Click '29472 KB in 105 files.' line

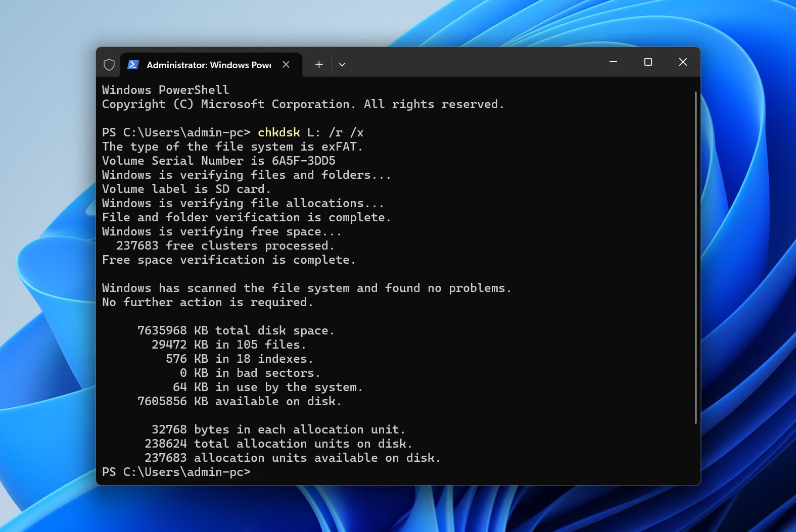tap(229, 345)
